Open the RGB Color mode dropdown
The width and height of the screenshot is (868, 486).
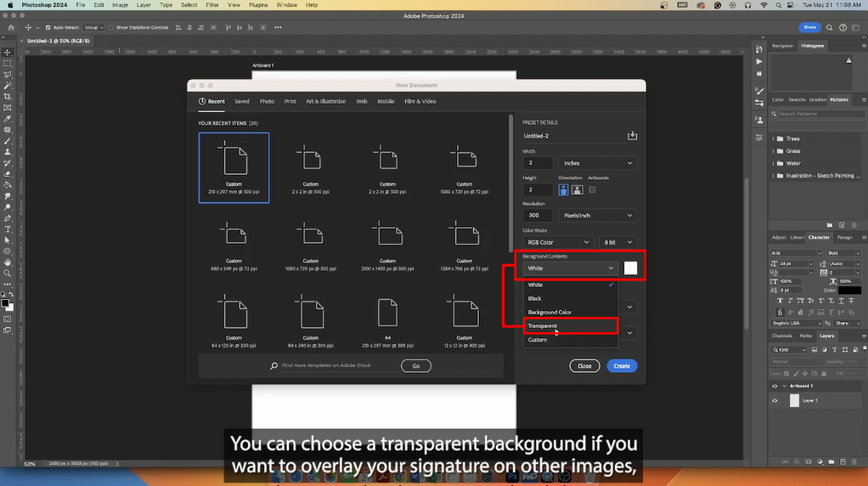click(558, 242)
